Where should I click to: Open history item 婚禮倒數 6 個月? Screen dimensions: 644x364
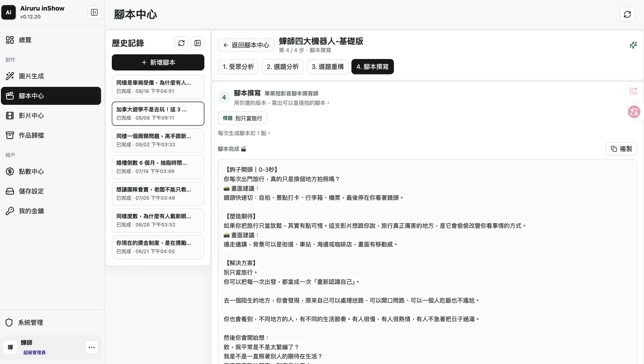pos(158,167)
